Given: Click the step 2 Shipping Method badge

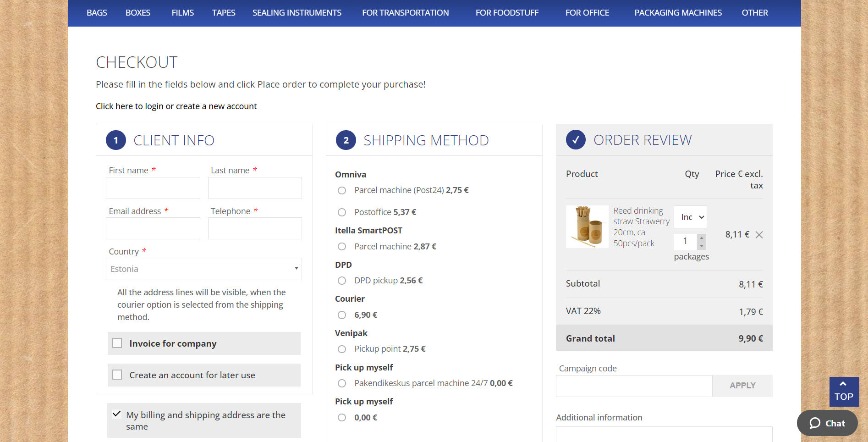Looking at the screenshot, I should pyautogui.click(x=346, y=140).
